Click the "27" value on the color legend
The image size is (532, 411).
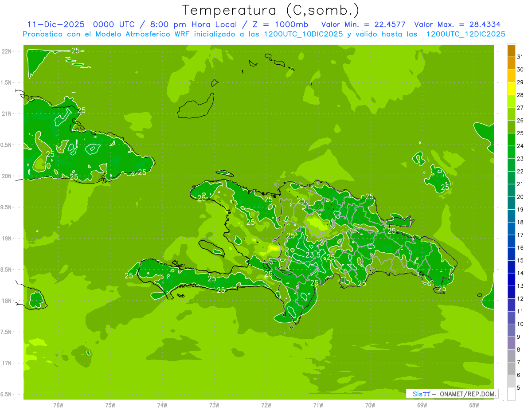(x=520, y=108)
